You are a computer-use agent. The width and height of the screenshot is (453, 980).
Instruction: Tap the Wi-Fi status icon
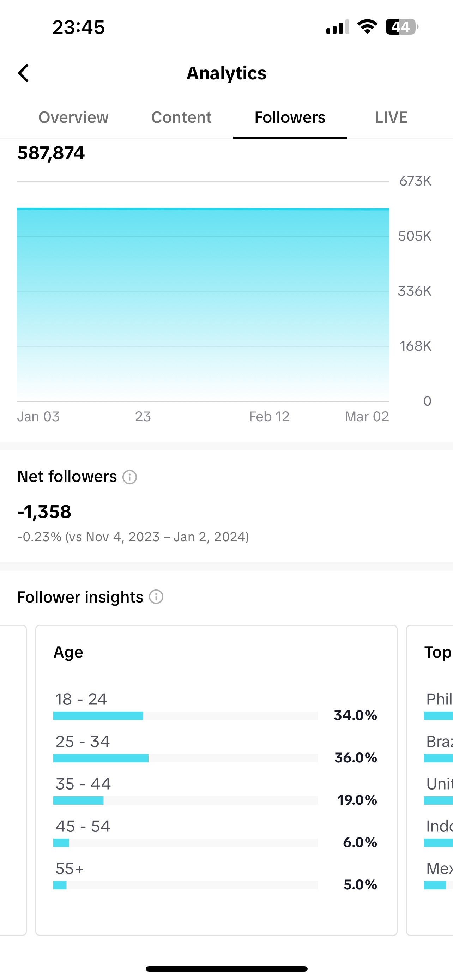[367, 26]
